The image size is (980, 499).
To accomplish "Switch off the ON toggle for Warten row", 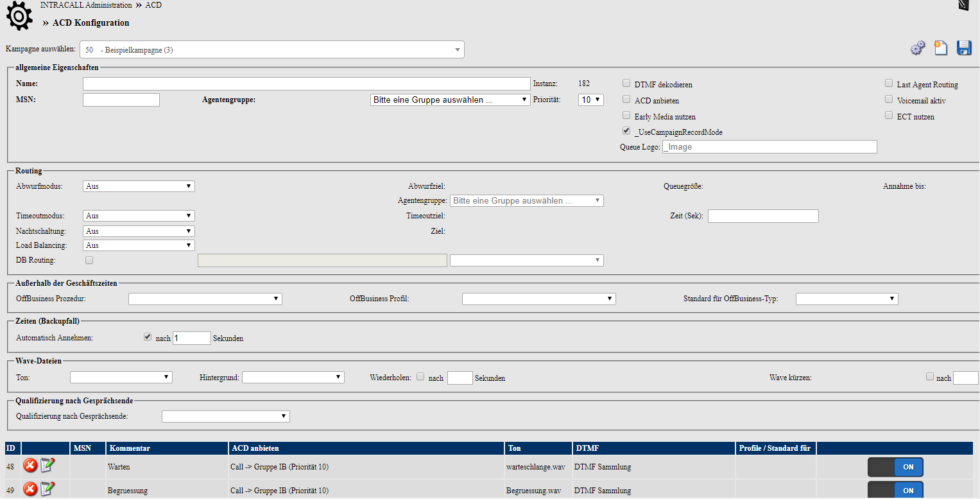I will tap(895, 467).
